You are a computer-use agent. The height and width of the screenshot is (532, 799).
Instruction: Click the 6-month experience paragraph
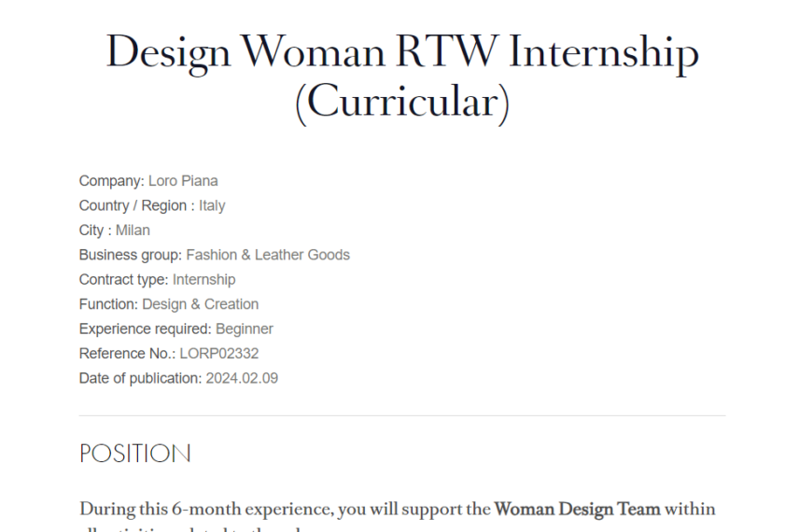[x=398, y=516]
